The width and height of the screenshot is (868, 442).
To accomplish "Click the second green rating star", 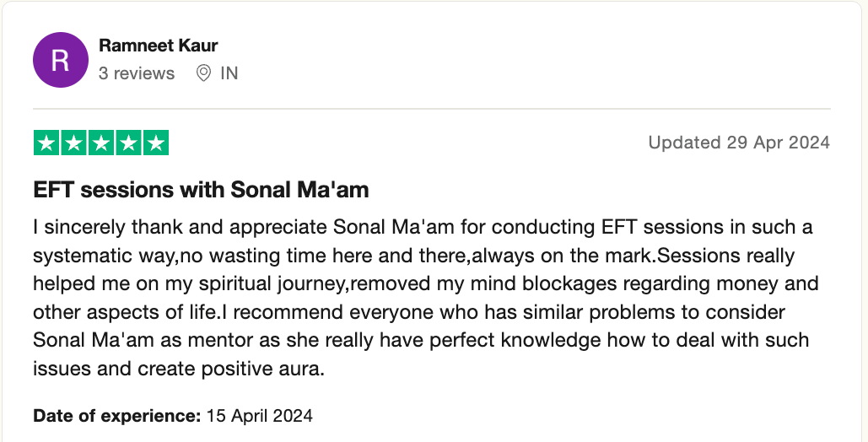I will coord(74,143).
